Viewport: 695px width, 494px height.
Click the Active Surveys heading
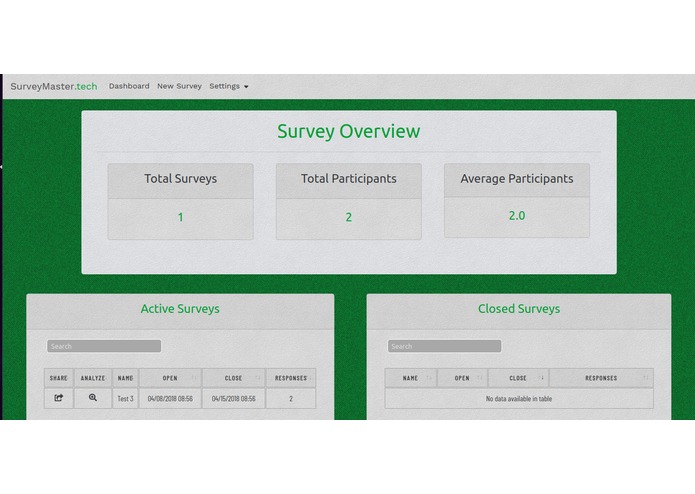tap(180, 309)
